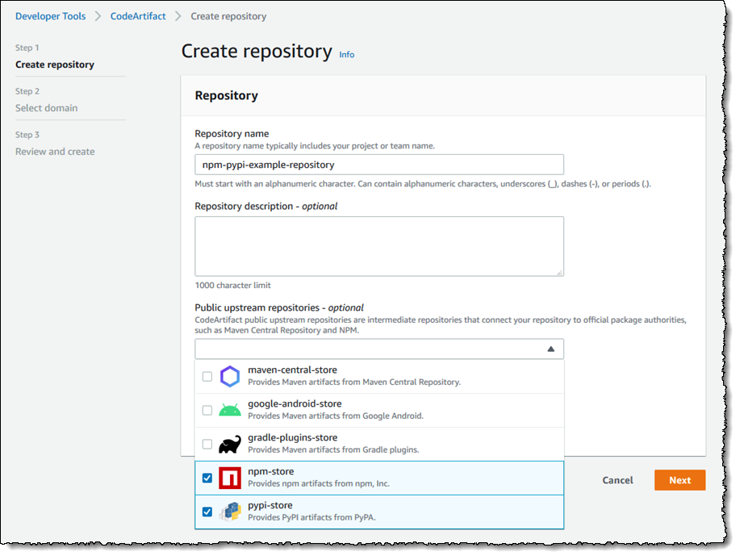
Task: Focus the Repository name input field
Action: tap(379, 165)
